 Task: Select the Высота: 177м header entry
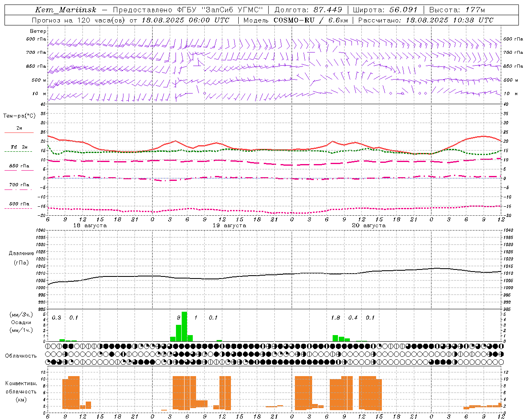coord(457,10)
